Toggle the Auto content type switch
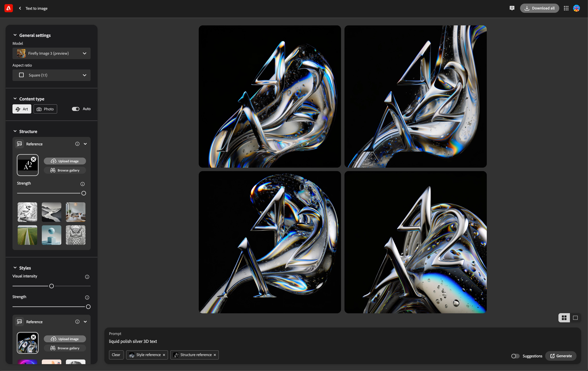 pos(76,109)
